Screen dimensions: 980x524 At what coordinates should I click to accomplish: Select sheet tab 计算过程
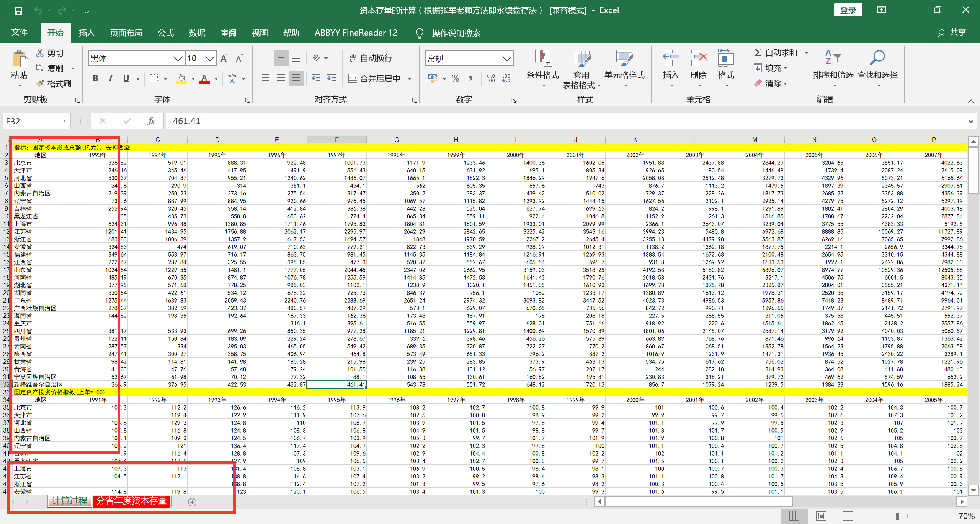(70, 501)
